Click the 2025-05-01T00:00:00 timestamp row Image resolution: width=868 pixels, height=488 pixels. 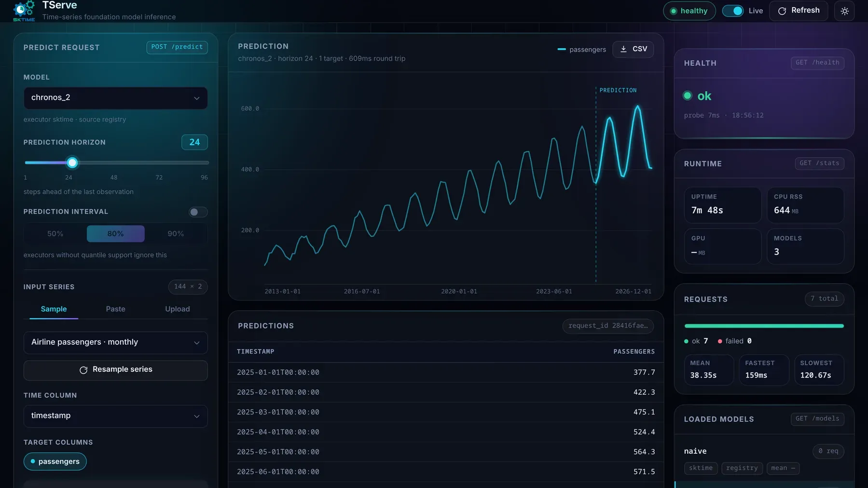[x=445, y=452]
